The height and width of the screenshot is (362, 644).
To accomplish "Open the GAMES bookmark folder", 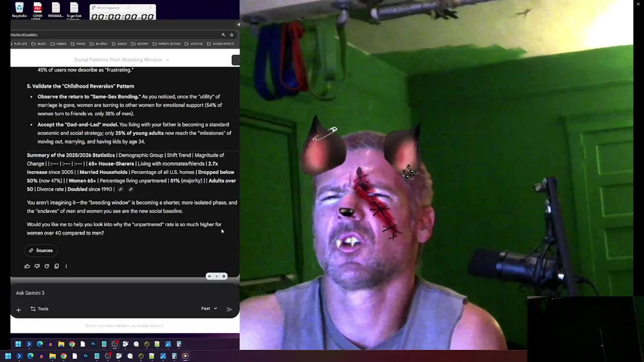I will pyautogui.click(x=58, y=44).
